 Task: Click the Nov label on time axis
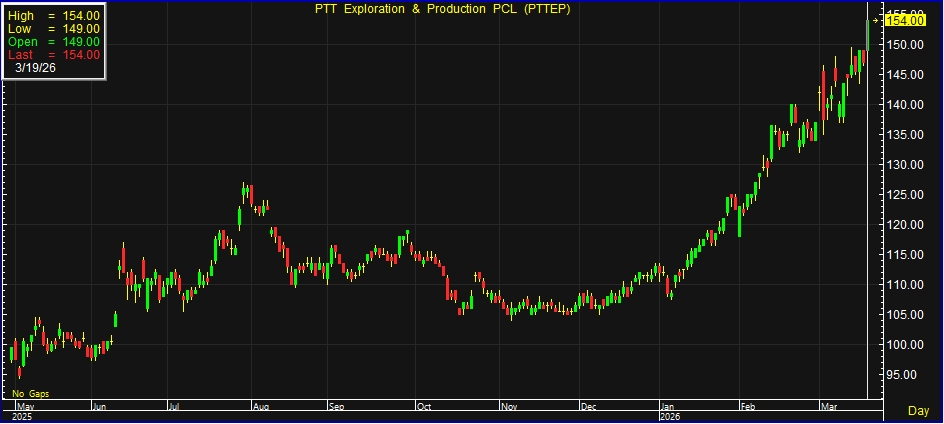click(x=509, y=407)
